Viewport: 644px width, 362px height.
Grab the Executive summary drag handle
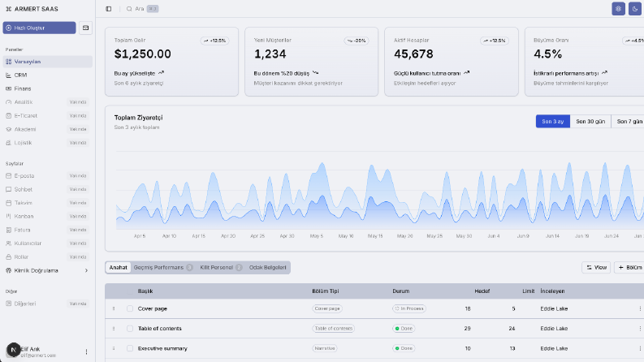(x=114, y=348)
